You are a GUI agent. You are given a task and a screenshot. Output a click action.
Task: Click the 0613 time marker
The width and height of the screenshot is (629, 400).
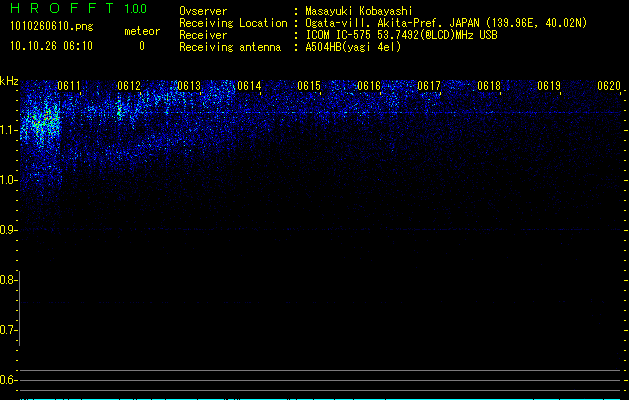point(189,86)
